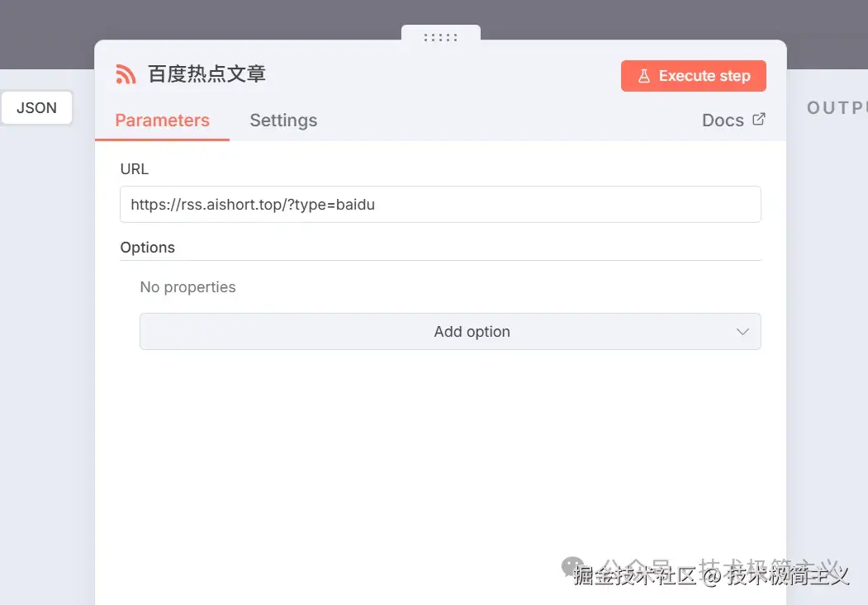Screen dimensions: 868x605
Task: Switch to the Settings tab
Action: coord(283,121)
